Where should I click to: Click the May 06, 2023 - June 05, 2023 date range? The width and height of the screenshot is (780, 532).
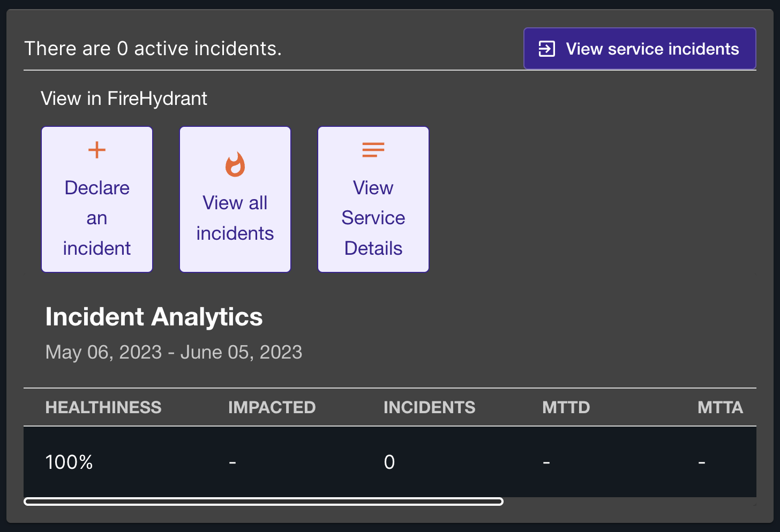(x=174, y=352)
